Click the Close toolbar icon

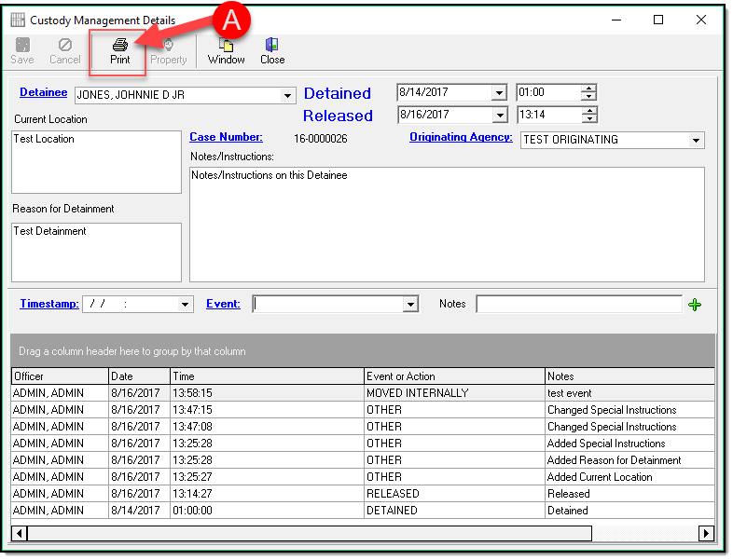(272, 45)
